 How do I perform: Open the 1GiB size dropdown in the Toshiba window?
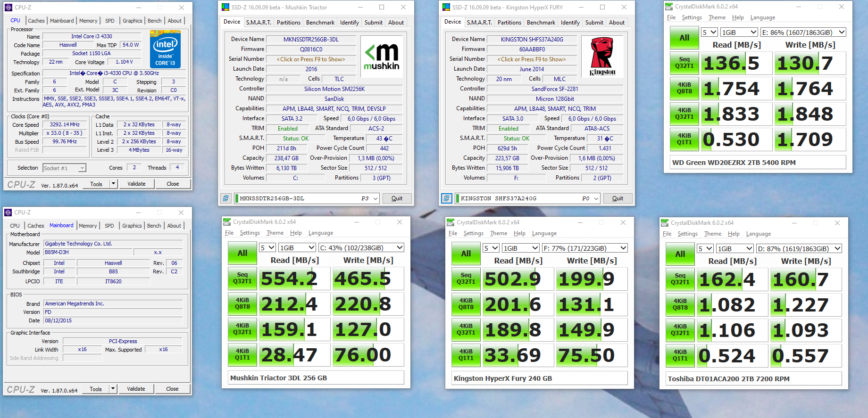tap(734, 248)
